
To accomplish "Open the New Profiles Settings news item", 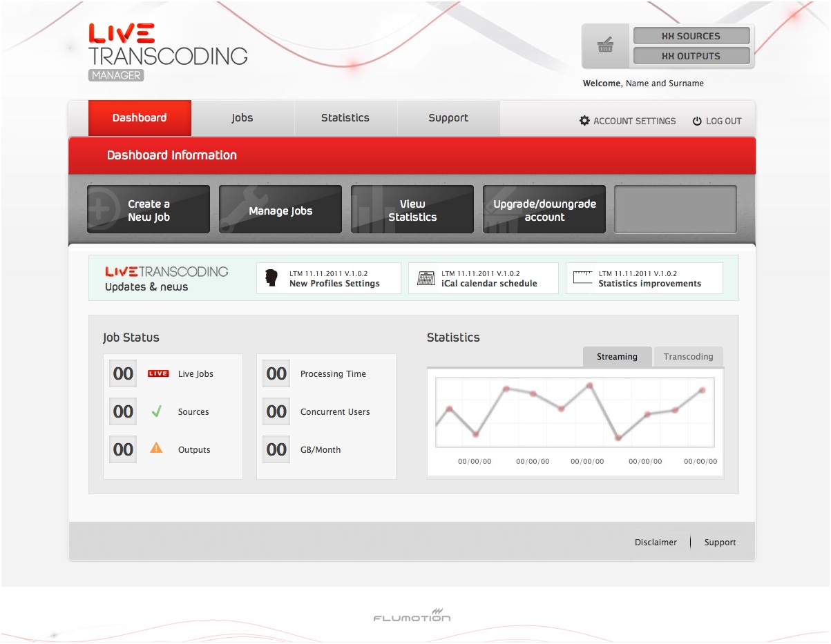I will coord(329,278).
